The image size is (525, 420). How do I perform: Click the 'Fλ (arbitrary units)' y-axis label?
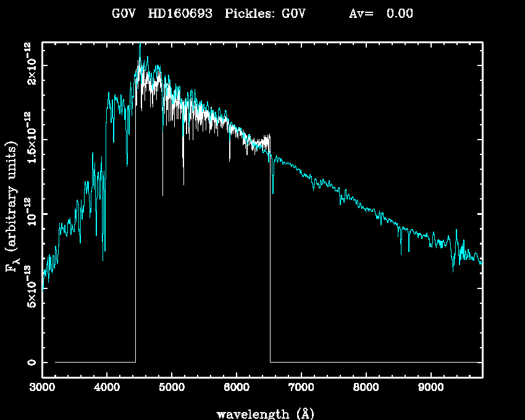pos(12,207)
